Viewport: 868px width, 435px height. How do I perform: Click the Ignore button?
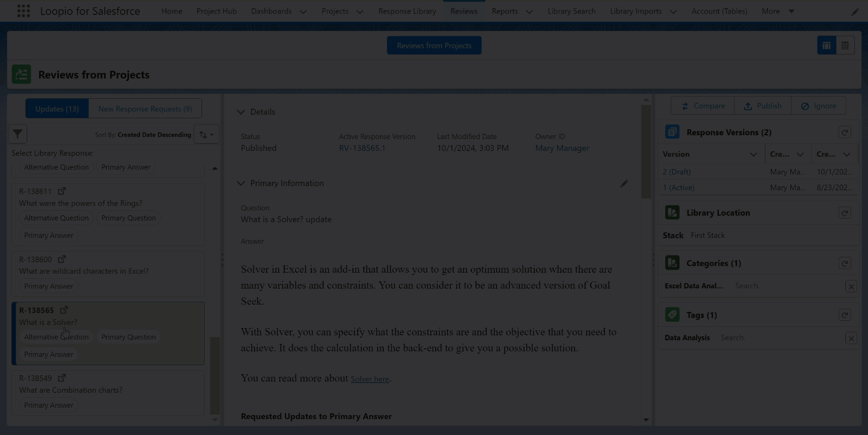tap(818, 106)
